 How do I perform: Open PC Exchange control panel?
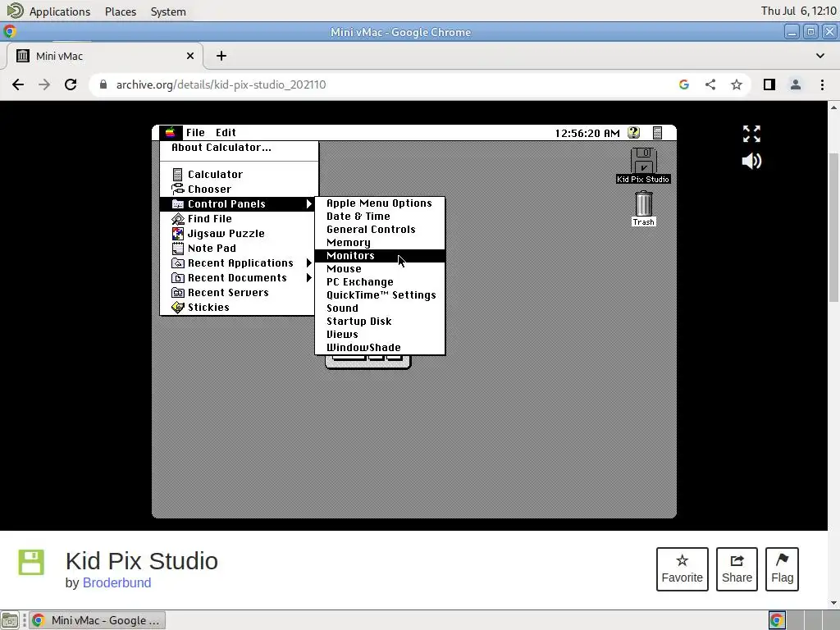pos(380,282)
